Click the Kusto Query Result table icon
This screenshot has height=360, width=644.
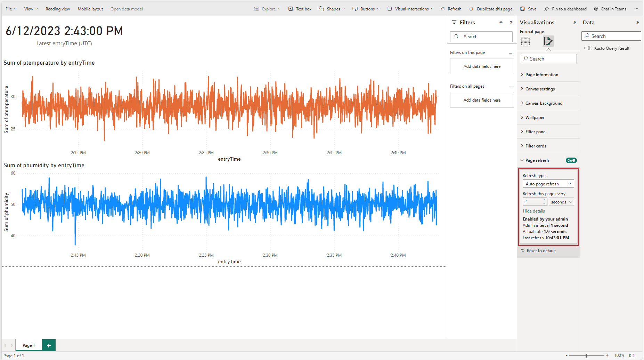point(590,48)
